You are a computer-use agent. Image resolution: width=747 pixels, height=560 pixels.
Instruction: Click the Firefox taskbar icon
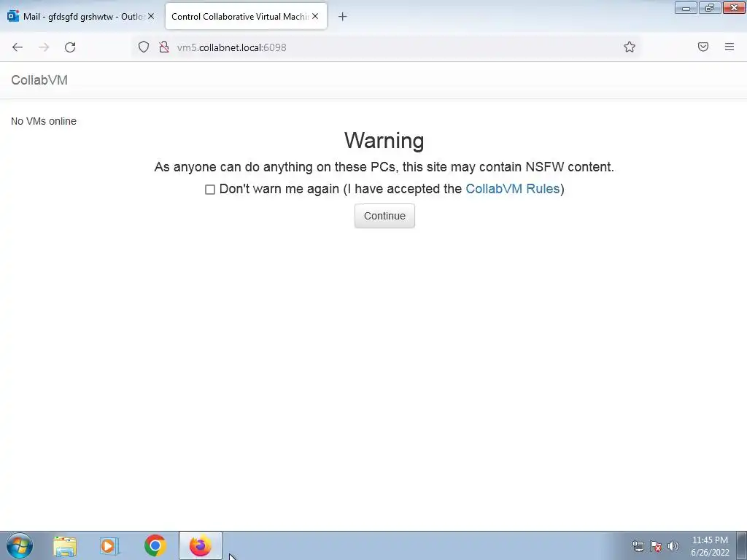200,545
